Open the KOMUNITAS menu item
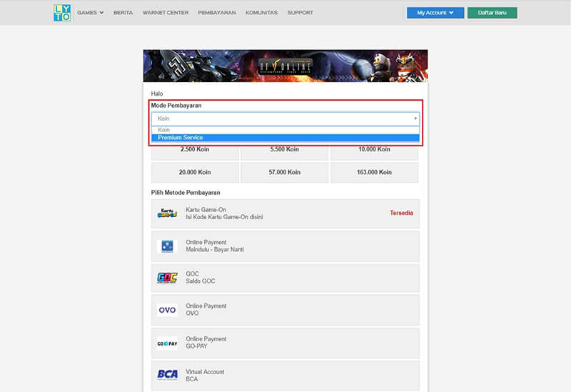This screenshot has width=571, height=392. (x=261, y=13)
